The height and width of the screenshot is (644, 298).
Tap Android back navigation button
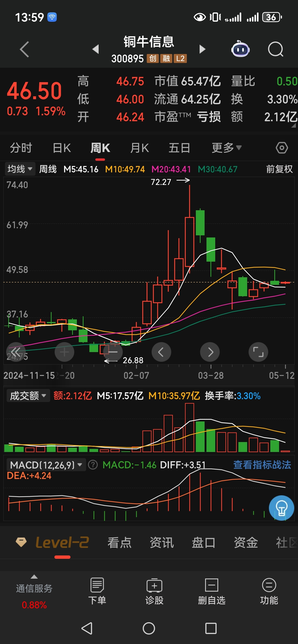(87, 628)
